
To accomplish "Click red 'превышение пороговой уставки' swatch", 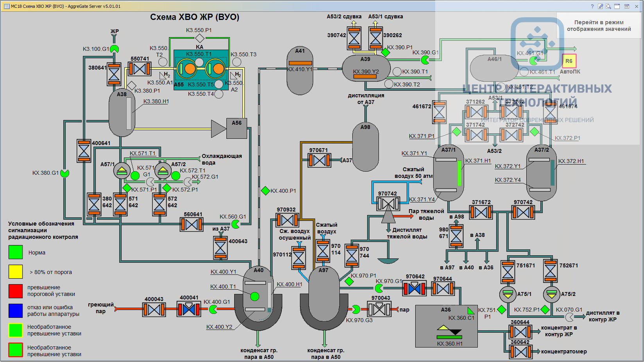I will 16,291.
